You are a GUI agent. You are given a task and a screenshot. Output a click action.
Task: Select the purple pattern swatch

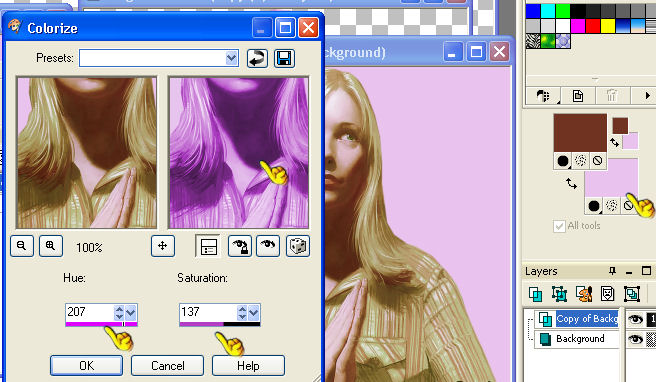pos(563,41)
